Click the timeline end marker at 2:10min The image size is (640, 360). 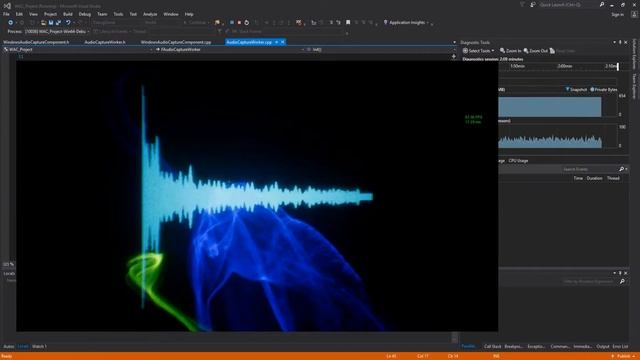618,66
